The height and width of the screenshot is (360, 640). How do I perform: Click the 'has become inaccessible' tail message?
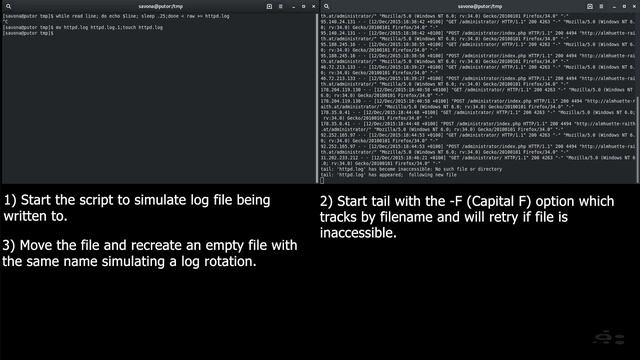click(411, 169)
